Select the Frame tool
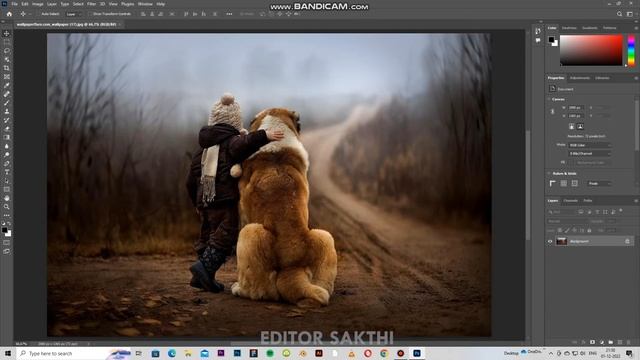Image resolution: width=640 pixels, height=360 pixels. (x=7, y=76)
